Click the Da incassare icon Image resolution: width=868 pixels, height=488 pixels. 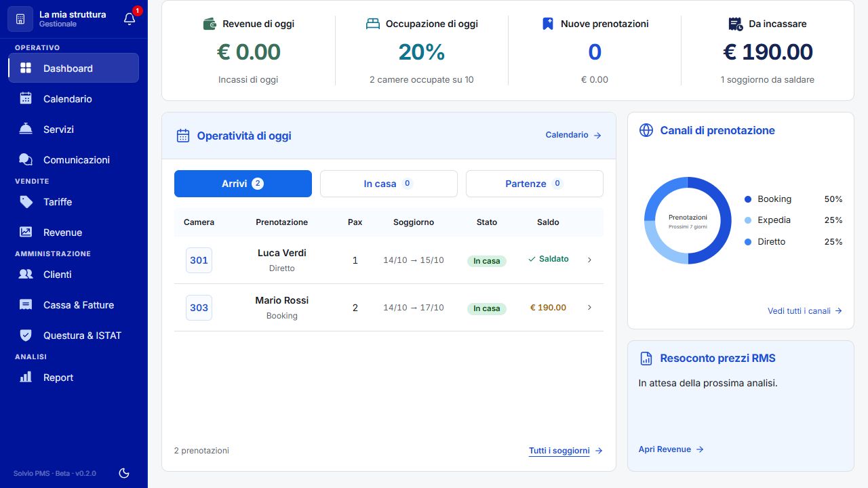point(736,24)
